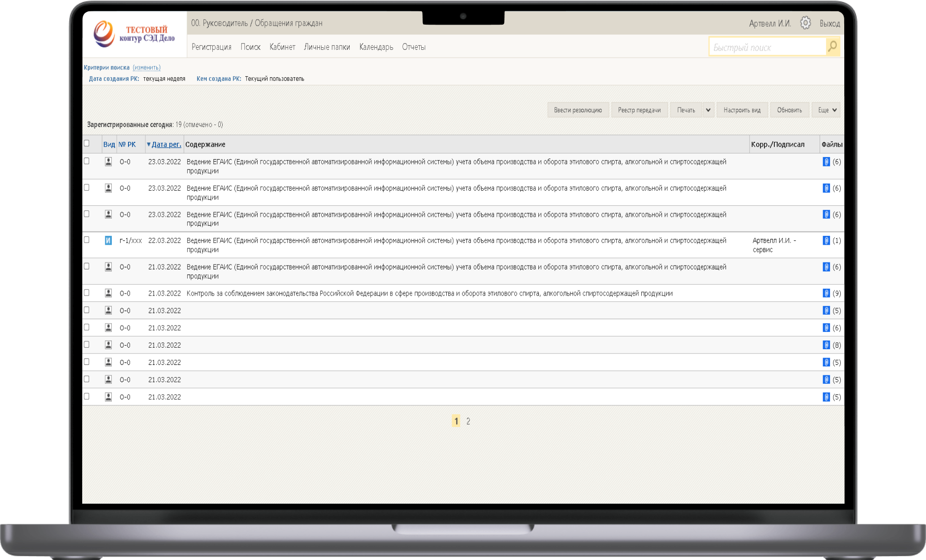Screen dimensions: 926x560
Task: Expand the Печать dropdown arrow
Action: click(x=708, y=110)
